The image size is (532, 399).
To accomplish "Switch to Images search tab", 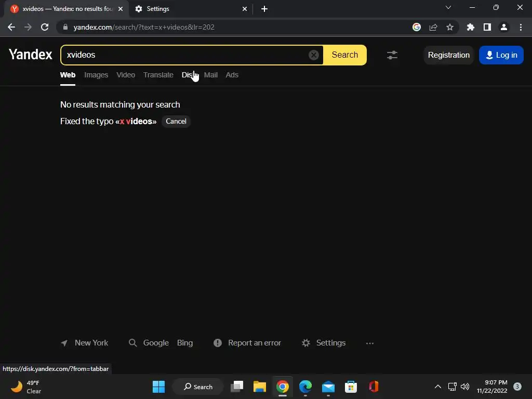I will (x=96, y=75).
